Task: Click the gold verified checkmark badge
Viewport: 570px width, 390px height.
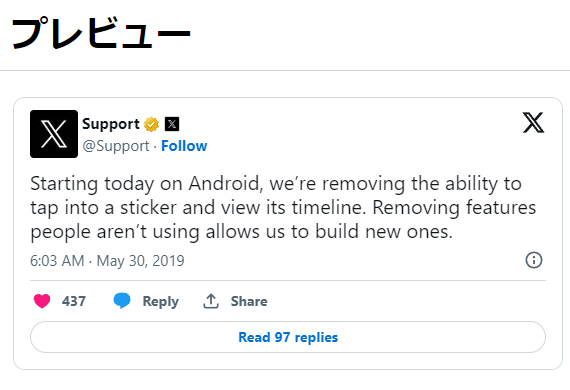Action: click(152, 124)
